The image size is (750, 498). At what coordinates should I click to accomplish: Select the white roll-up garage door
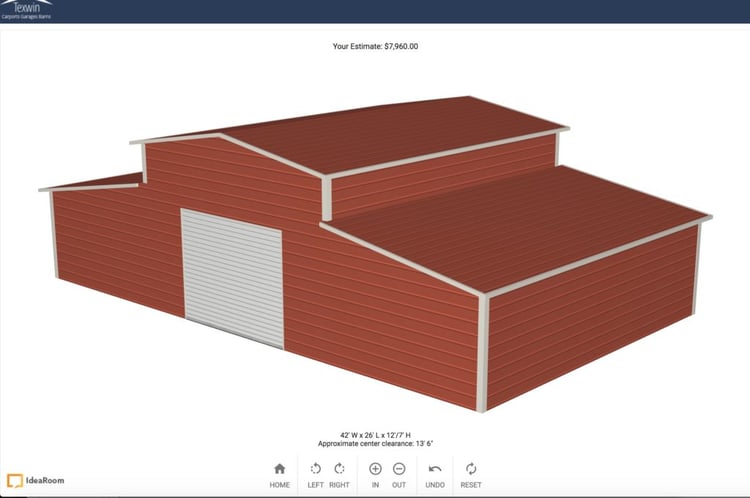click(232, 277)
